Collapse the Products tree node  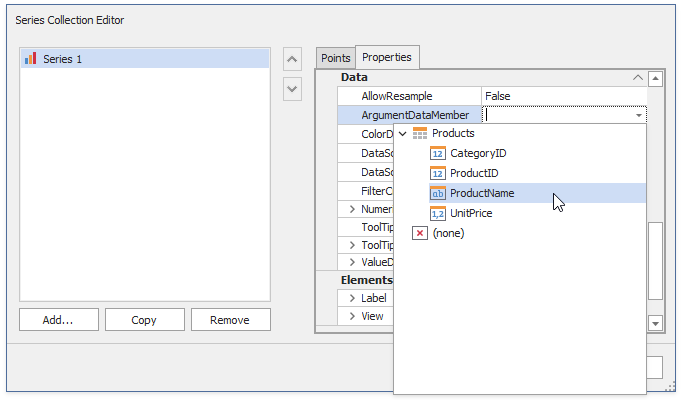click(403, 133)
